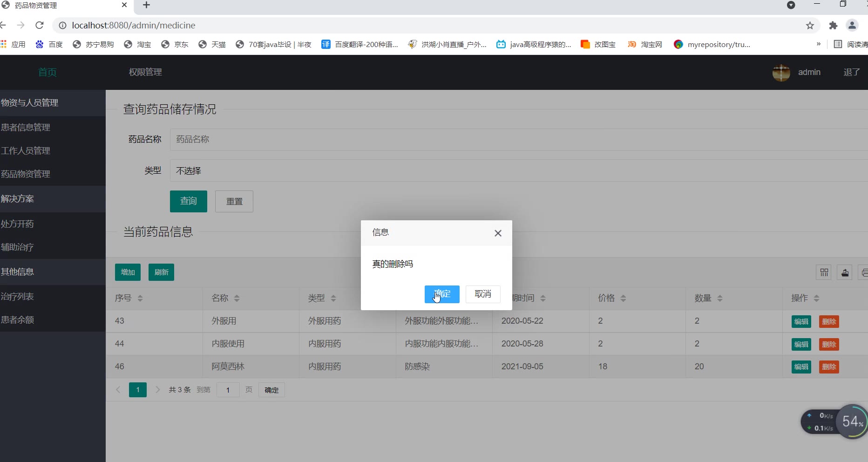Sort by 时间 column arrows
Image resolution: width=868 pixels, height=462 pixels.
(543, 298)
